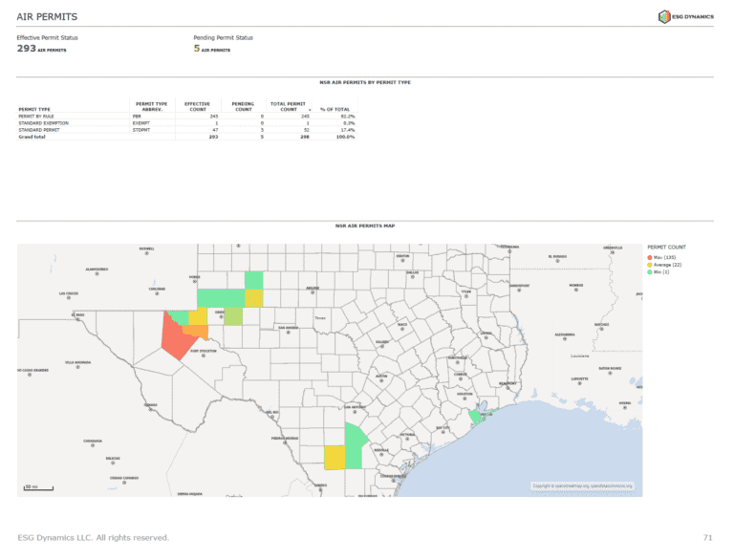This screenshot has height=560, width=734.
Task: Select the Standard Permit row label
Action: (x=39, y=130)
